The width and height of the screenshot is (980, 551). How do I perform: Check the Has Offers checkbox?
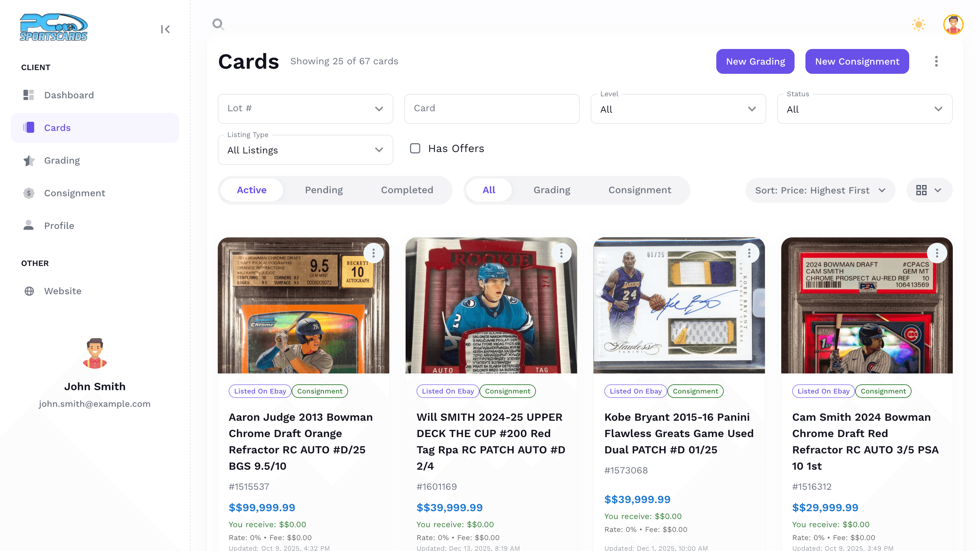[x=415, y=148]
